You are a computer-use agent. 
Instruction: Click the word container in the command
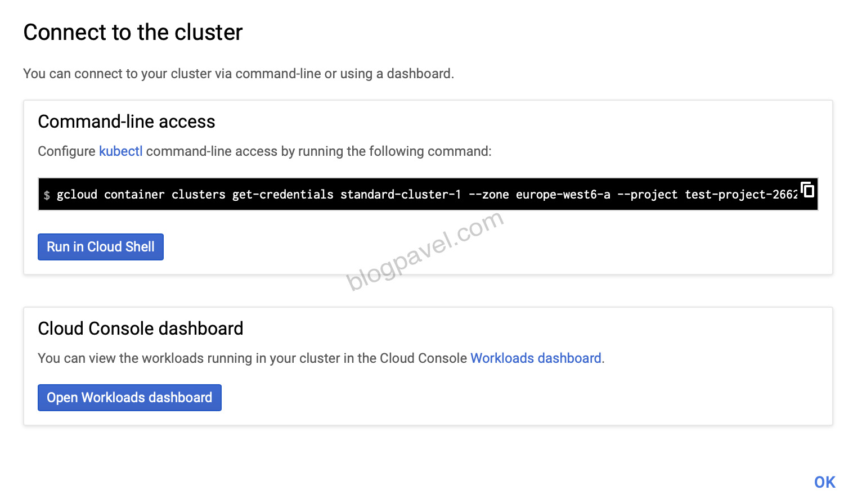coord(134,195)
